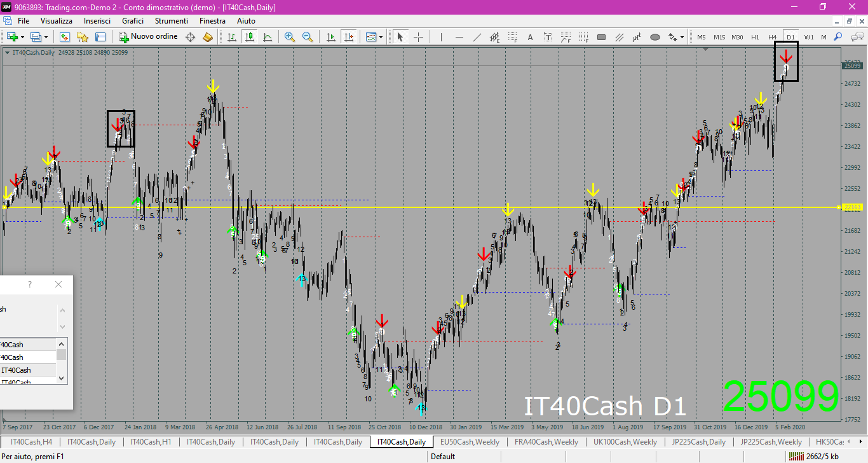Expand the new chart dropdown arrow

(x=22, y=37)
